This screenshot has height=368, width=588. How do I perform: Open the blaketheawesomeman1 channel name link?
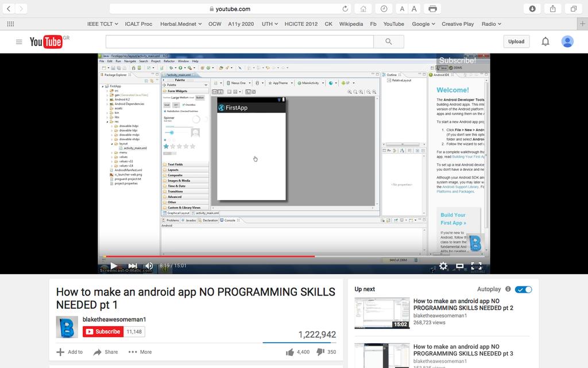pos(114,319)
